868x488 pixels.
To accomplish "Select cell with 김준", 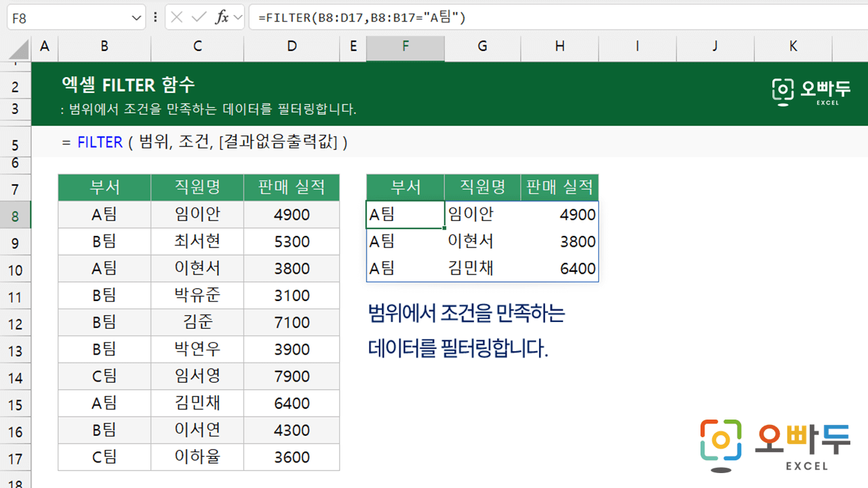I will click(x=197, y=323).
